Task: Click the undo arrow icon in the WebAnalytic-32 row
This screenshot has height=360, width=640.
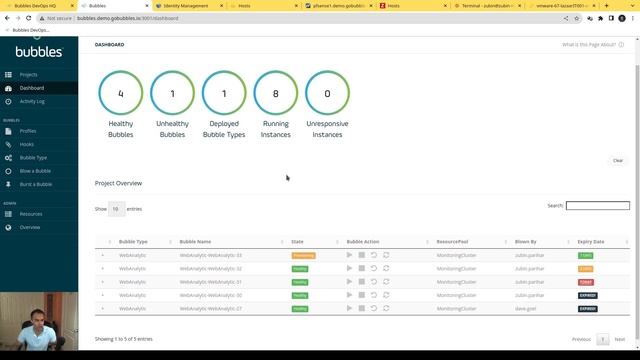Action: [x=374, y=269]
